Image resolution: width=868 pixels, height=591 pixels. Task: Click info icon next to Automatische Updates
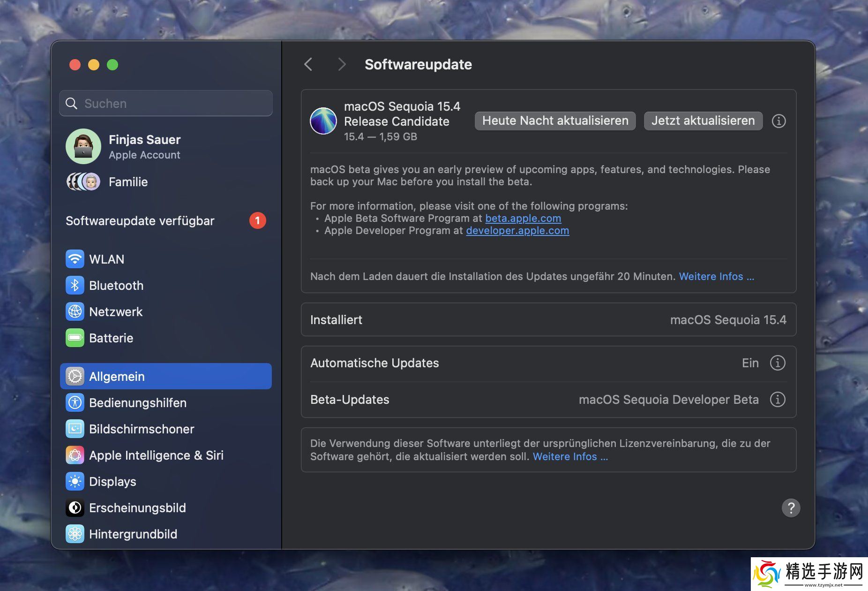[778, 363]
